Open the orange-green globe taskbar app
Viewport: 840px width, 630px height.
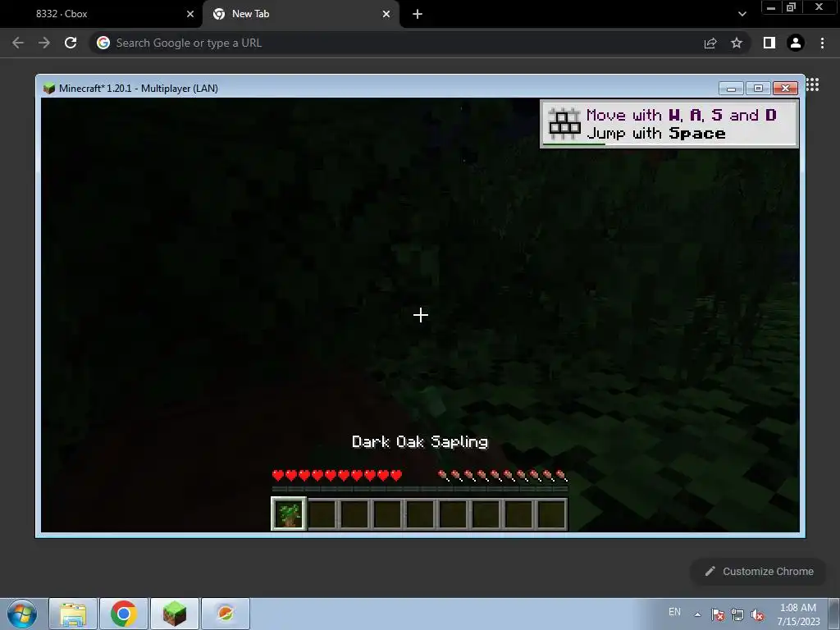point(226,614)
